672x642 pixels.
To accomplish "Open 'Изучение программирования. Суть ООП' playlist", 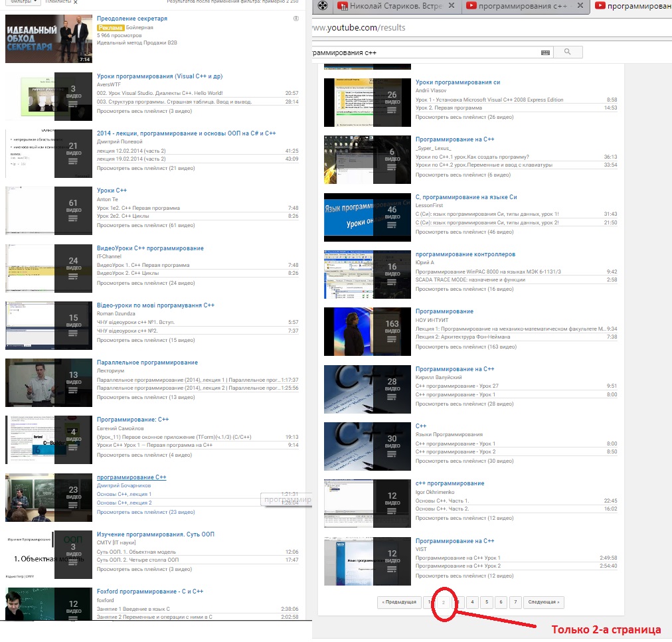I will pos(155,534).
